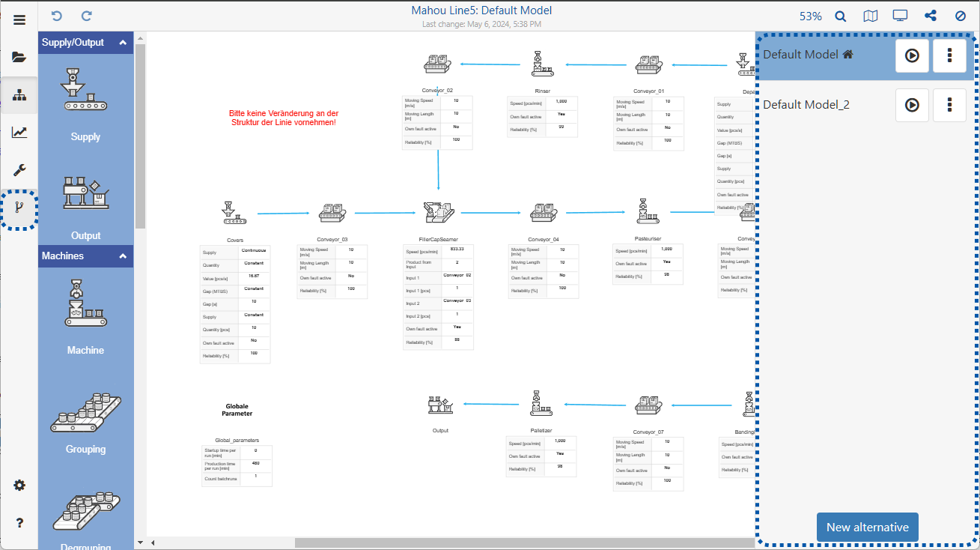Open the settings gear in sidebar

[x=19, y=485]
